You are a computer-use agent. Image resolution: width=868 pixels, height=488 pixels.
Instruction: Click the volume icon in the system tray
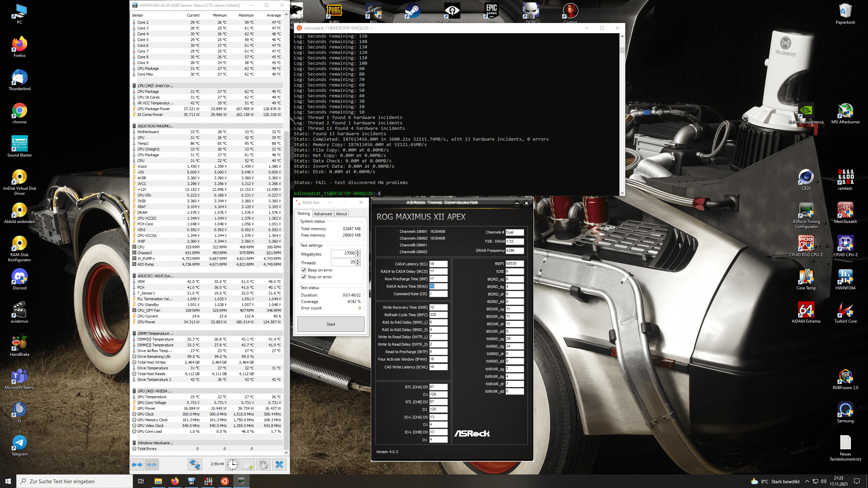pyautogui.click(x=824, y=481)
